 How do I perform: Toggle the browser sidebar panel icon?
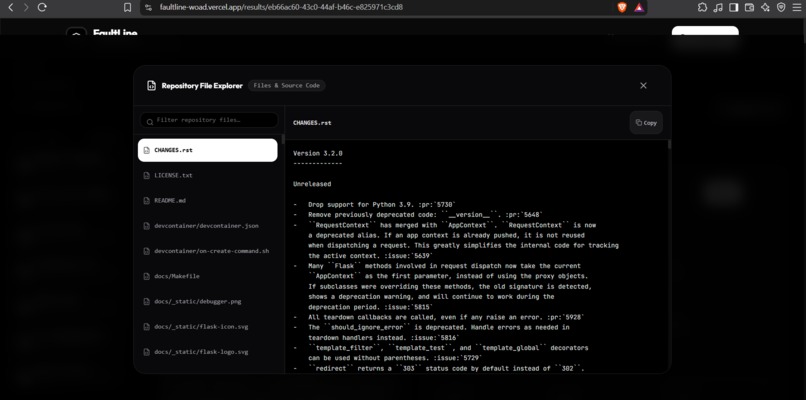pyautogui.click(x=734, y=7)
